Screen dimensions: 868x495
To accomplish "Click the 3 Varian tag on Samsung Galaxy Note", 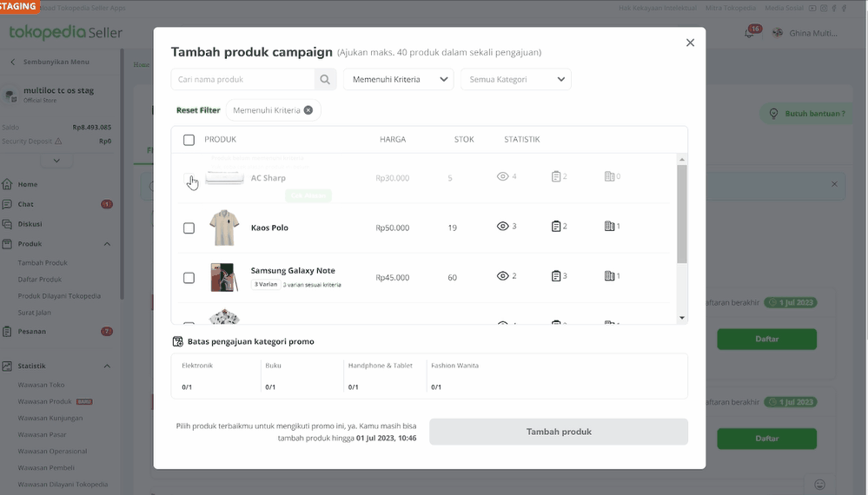I will [x=266, y=284].
